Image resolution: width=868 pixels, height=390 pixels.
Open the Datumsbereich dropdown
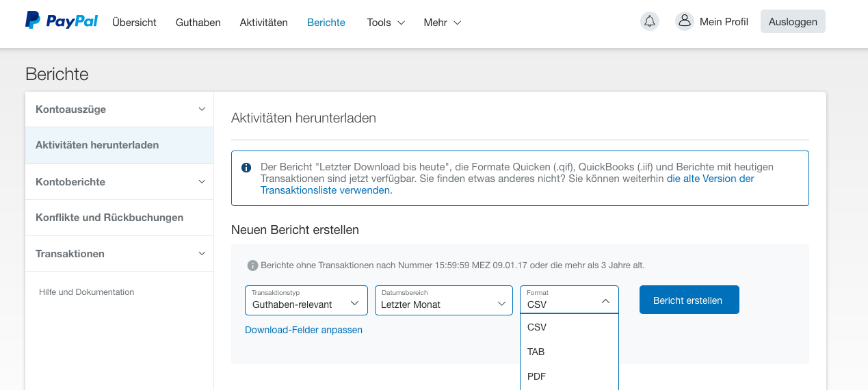point(443,300)
